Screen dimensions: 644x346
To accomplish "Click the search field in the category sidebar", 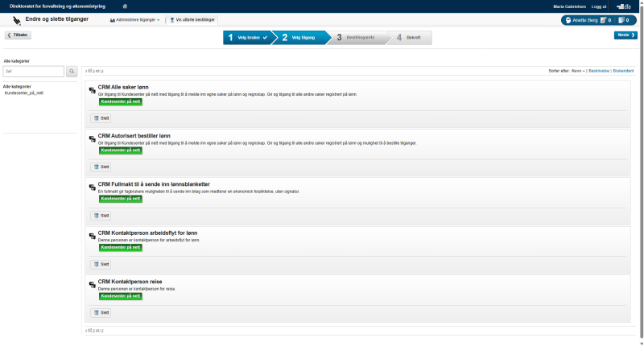I will tap(34, 71).
